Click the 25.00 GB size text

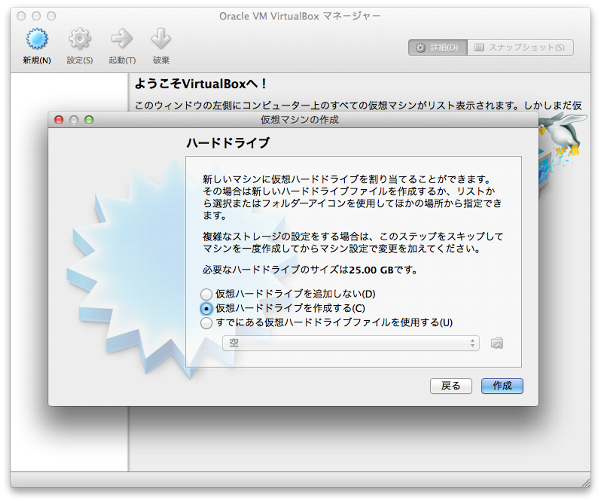click(x=371, y=270)
